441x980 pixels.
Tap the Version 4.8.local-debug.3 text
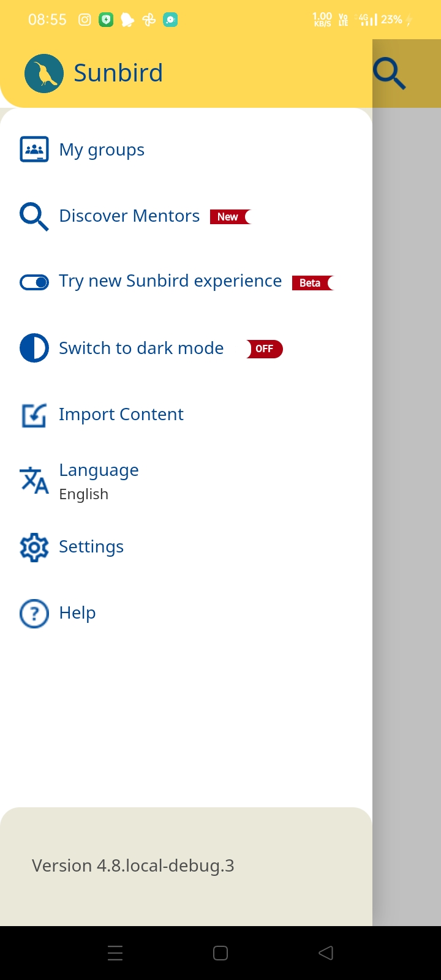(133, 865)
